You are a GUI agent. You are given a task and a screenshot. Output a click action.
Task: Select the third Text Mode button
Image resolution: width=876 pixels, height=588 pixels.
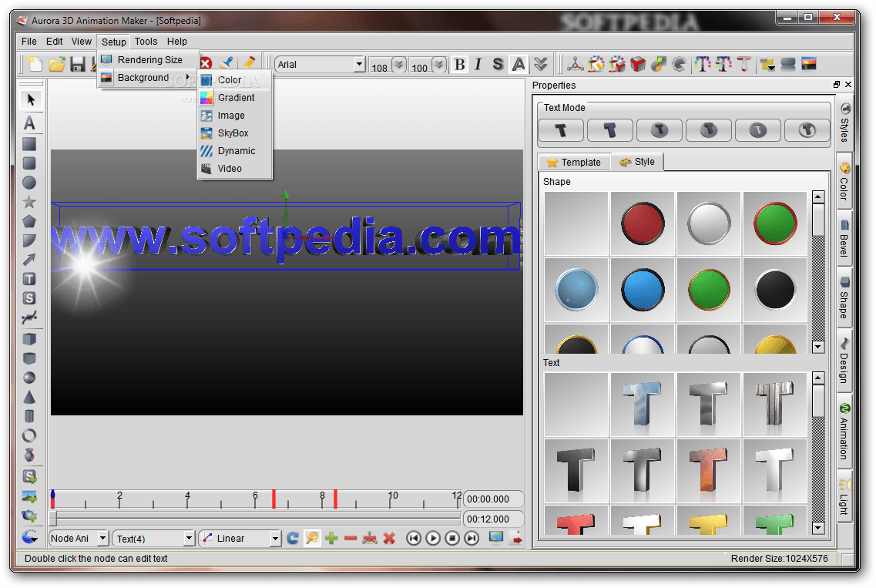pos(660,130)
